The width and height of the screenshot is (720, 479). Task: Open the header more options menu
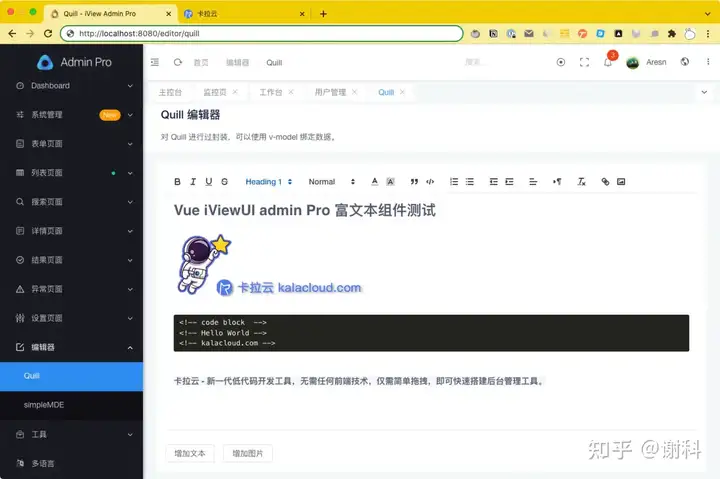(708, 62)
